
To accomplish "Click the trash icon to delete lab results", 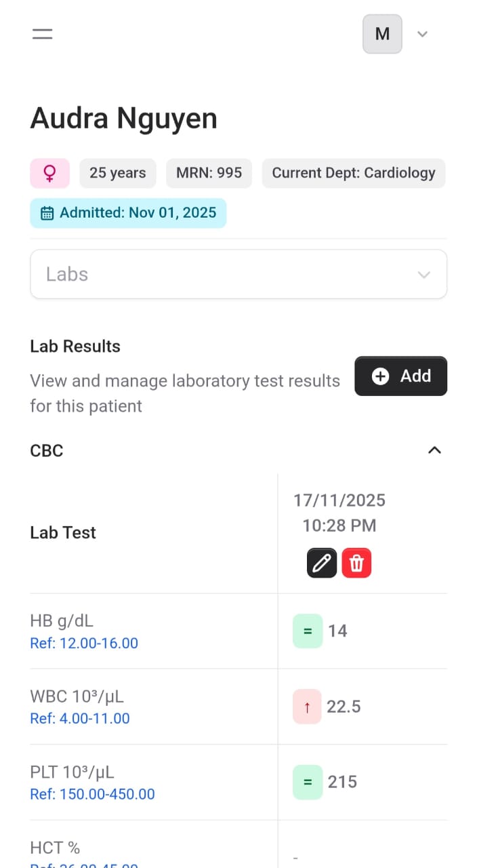I will pos(357,562).
